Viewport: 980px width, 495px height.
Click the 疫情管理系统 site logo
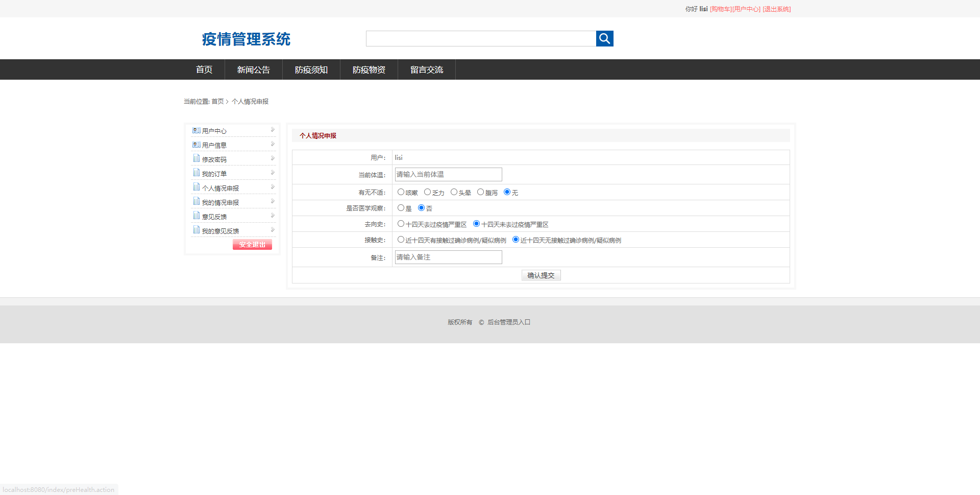(246, 39)
